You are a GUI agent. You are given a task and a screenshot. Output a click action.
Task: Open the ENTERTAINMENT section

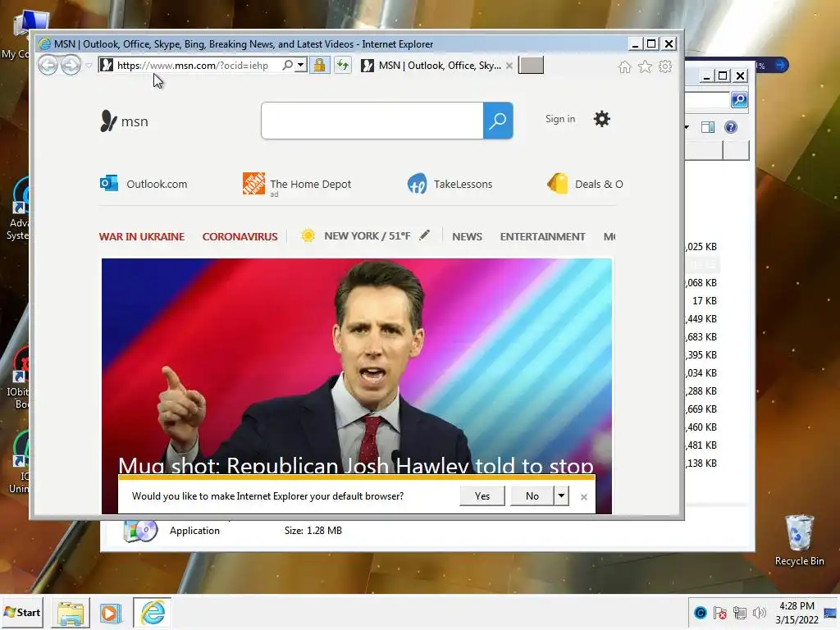tap(543, 236)
